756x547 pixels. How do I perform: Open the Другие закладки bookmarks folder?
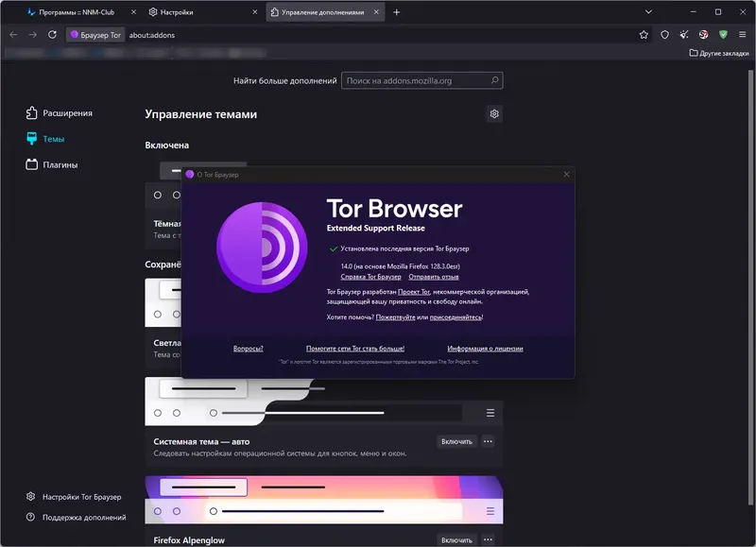(x=719, y=53)
